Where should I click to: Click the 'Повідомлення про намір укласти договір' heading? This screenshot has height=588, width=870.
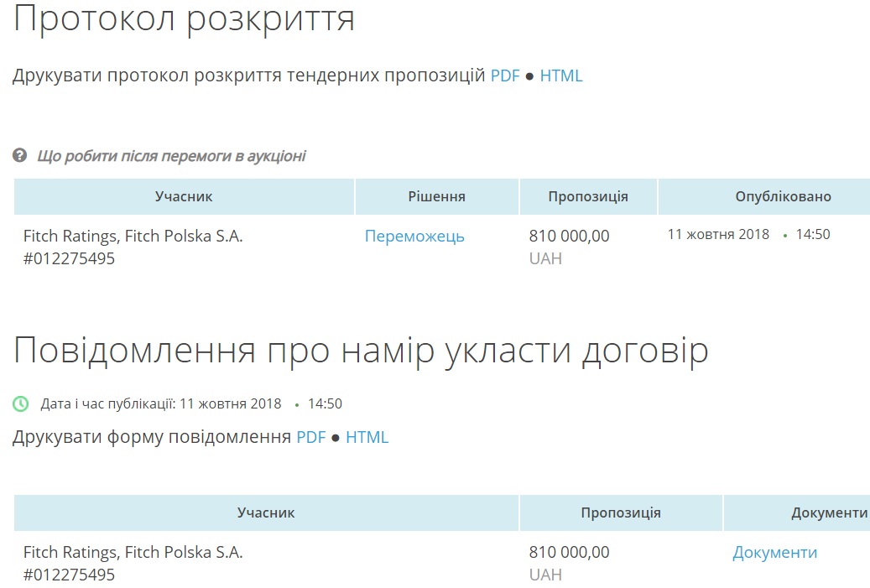point(361,351)
